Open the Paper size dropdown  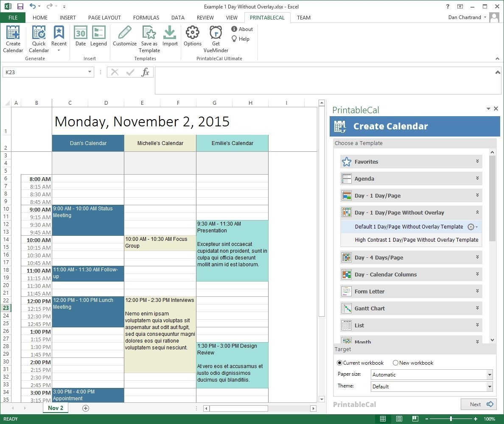(x=490, y=374)
